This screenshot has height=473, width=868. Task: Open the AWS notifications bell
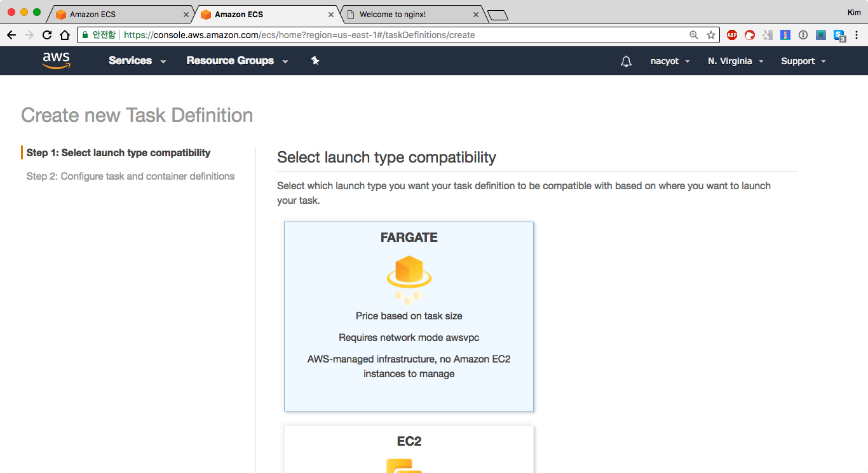tap(626, 62)
